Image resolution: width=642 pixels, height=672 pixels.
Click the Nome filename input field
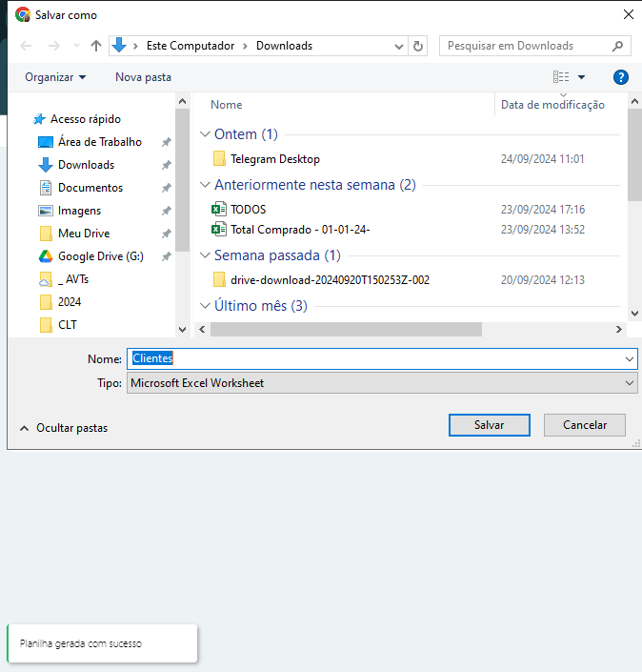(381, 358)
